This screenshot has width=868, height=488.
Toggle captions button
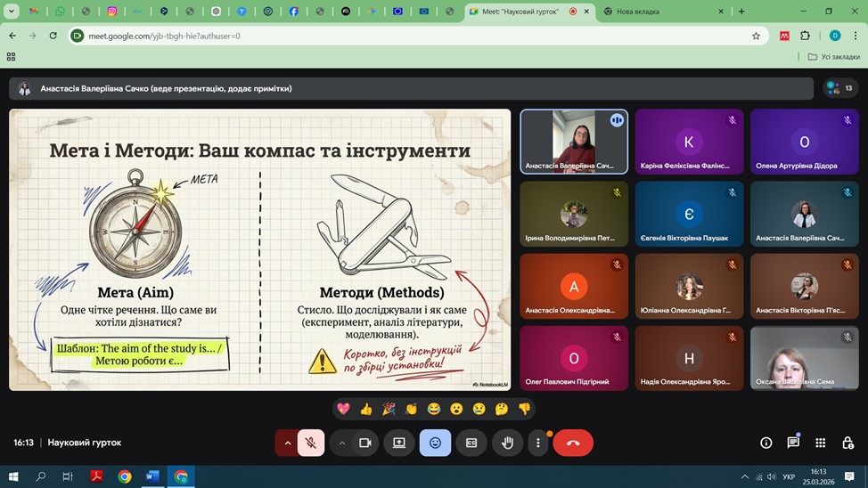471,443
